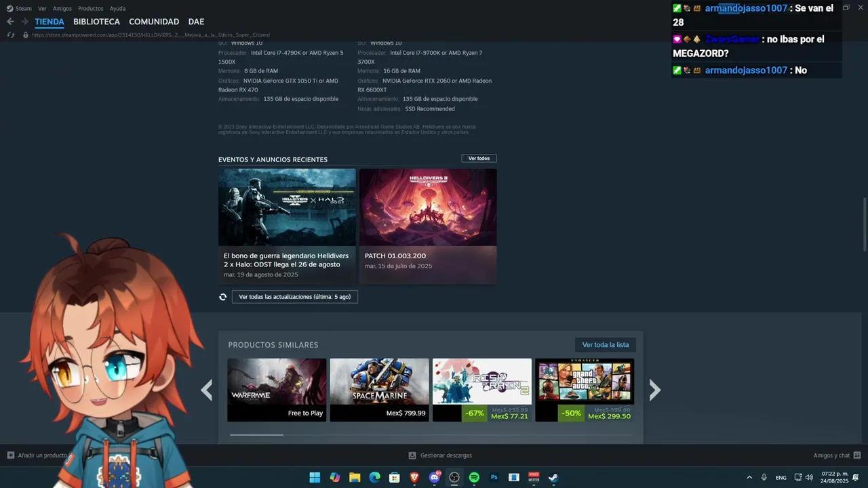
Task: Open network tray icon
Action: [x=798, y=477]
